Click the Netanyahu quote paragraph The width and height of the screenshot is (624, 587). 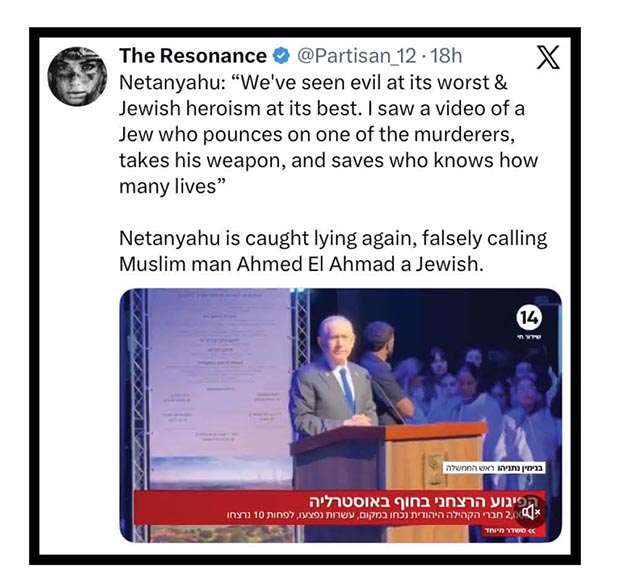pos(328,134)
